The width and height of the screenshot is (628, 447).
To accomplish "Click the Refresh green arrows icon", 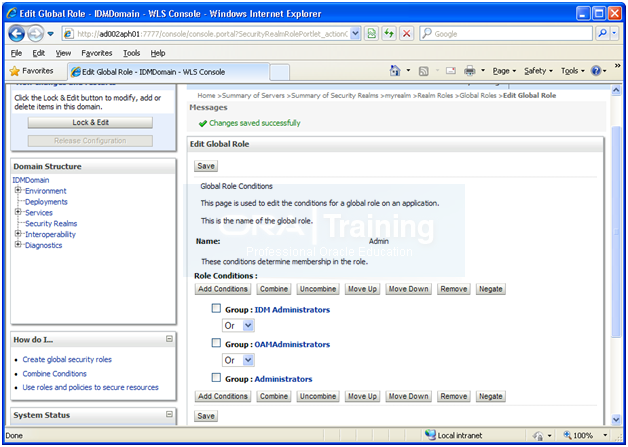I will (389, 34).
